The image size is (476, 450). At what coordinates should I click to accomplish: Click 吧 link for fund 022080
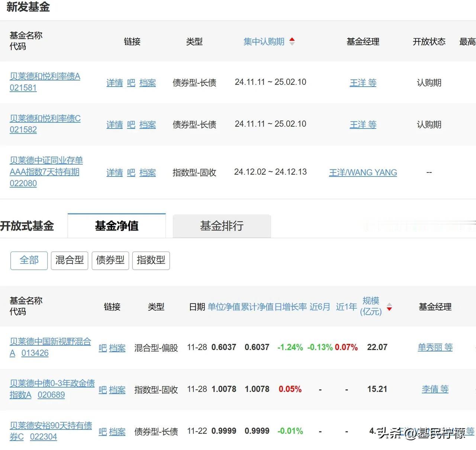point(131,173)
